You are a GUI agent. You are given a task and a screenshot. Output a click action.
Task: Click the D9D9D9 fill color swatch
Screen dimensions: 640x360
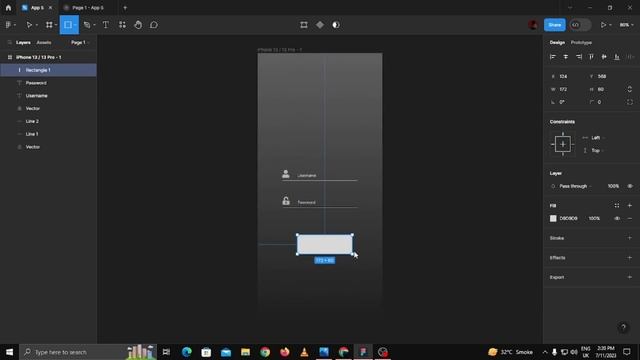553,218
